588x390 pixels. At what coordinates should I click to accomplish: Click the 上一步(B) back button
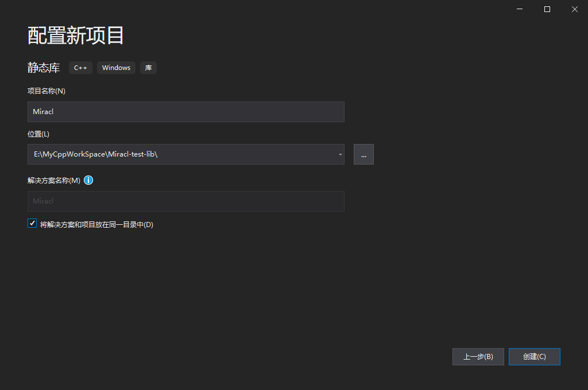(478, 356)
